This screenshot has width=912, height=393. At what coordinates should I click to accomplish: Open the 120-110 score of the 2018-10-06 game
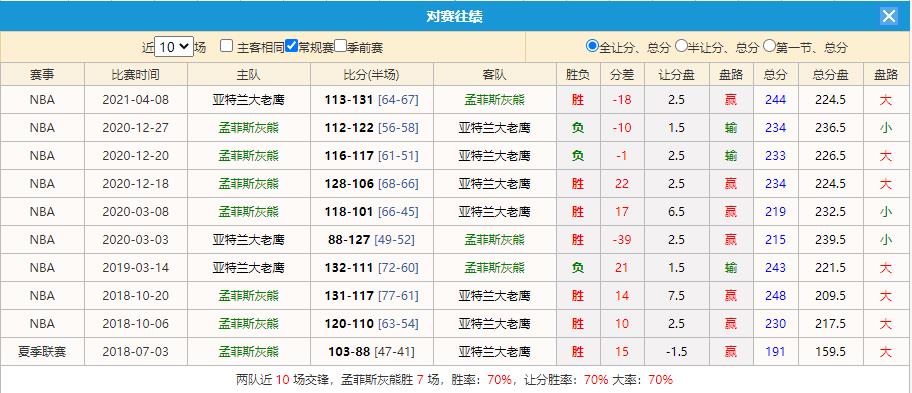[x=349, y=324]
